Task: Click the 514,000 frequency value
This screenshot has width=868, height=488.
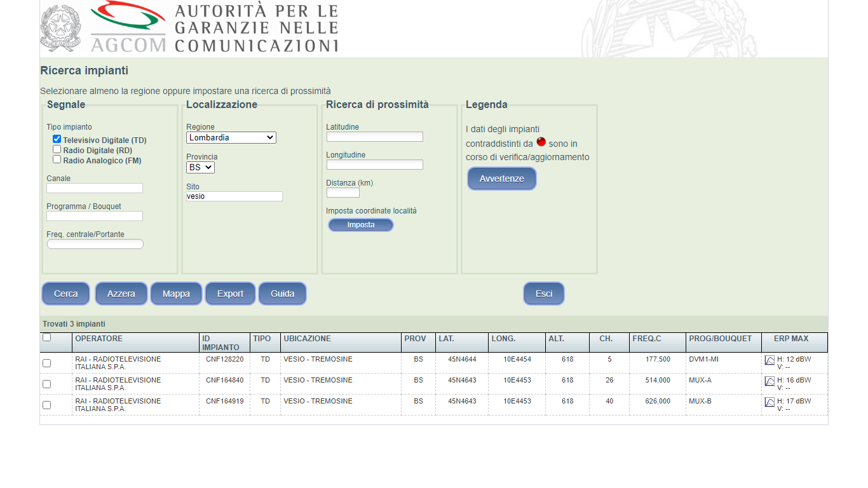Action: (x=657, y=380)
